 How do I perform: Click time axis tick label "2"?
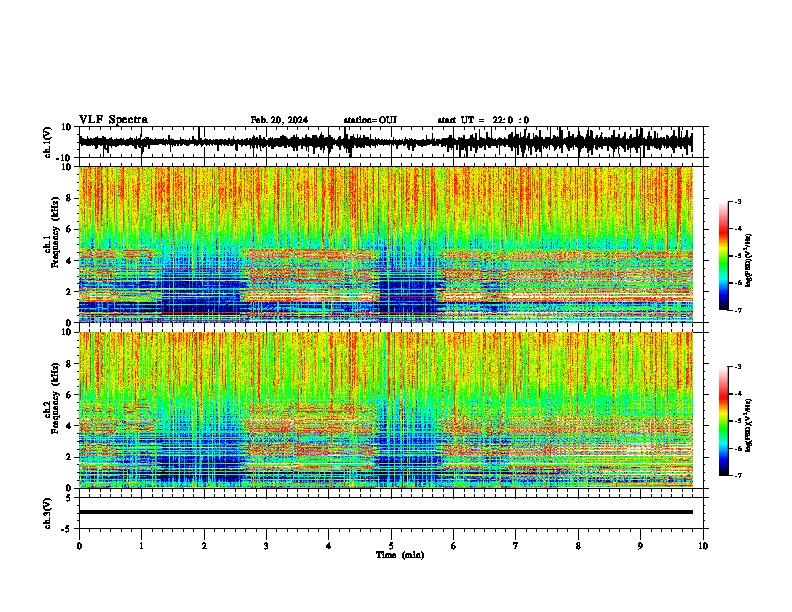pos(204,546)
